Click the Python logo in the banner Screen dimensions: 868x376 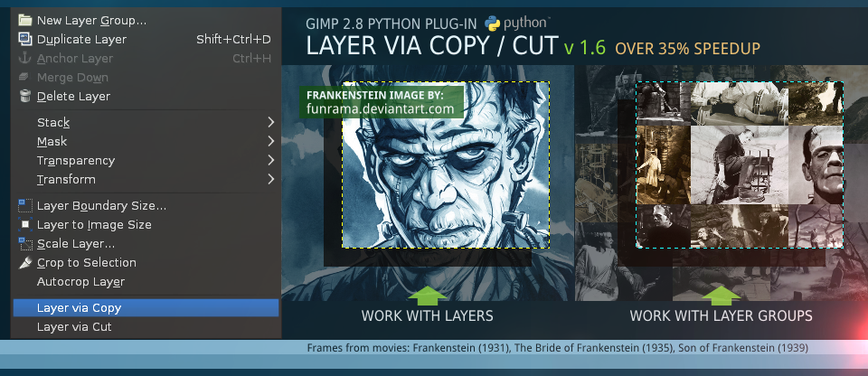517,23
